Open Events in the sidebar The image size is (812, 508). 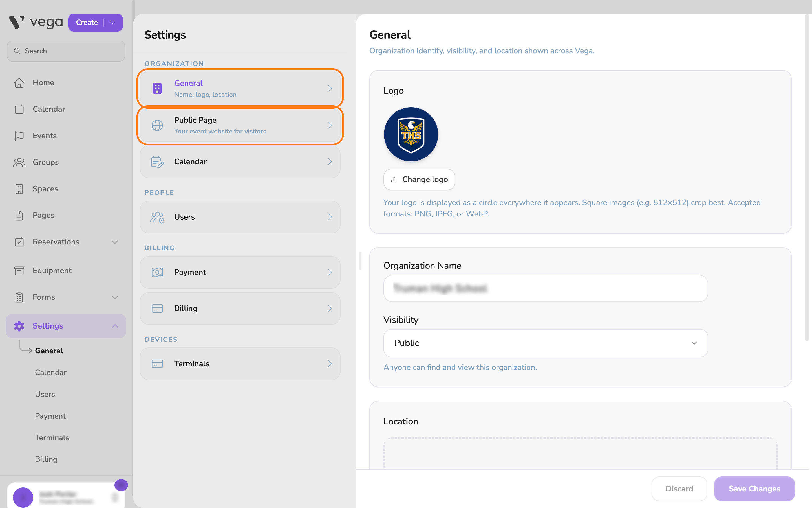[x=66, y=136]
